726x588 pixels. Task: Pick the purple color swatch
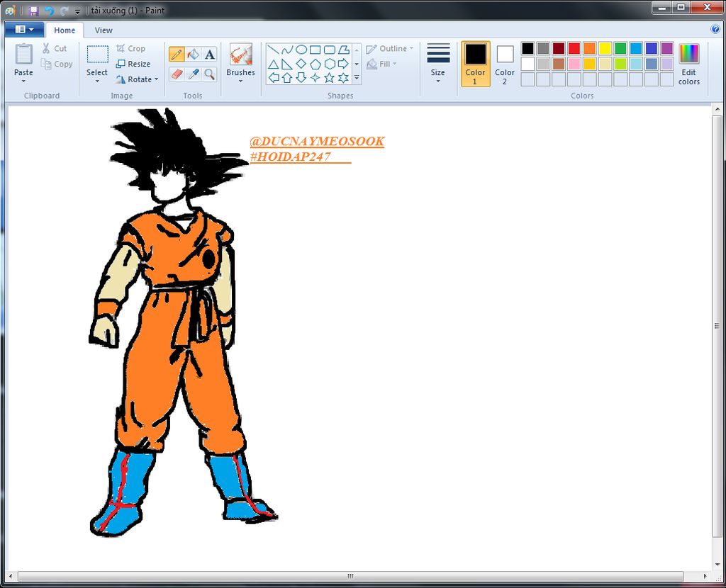click(x=666, y=48)
